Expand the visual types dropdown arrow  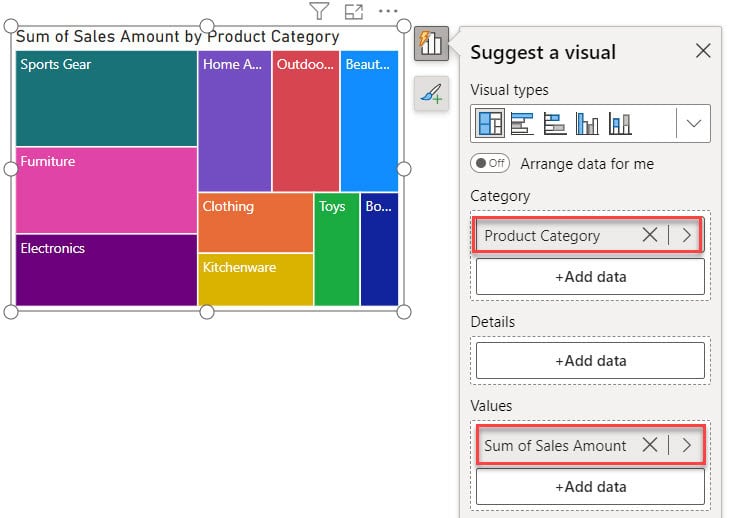point(694,123)
